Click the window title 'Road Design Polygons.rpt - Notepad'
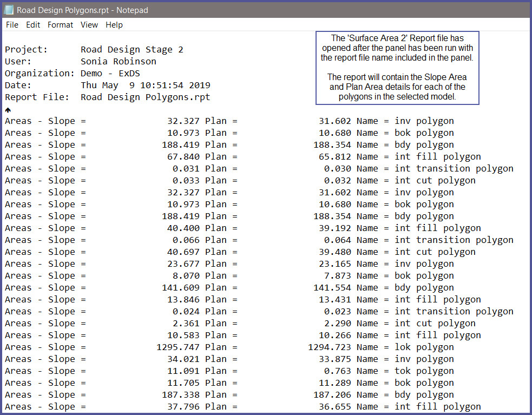 pos(82,10)
